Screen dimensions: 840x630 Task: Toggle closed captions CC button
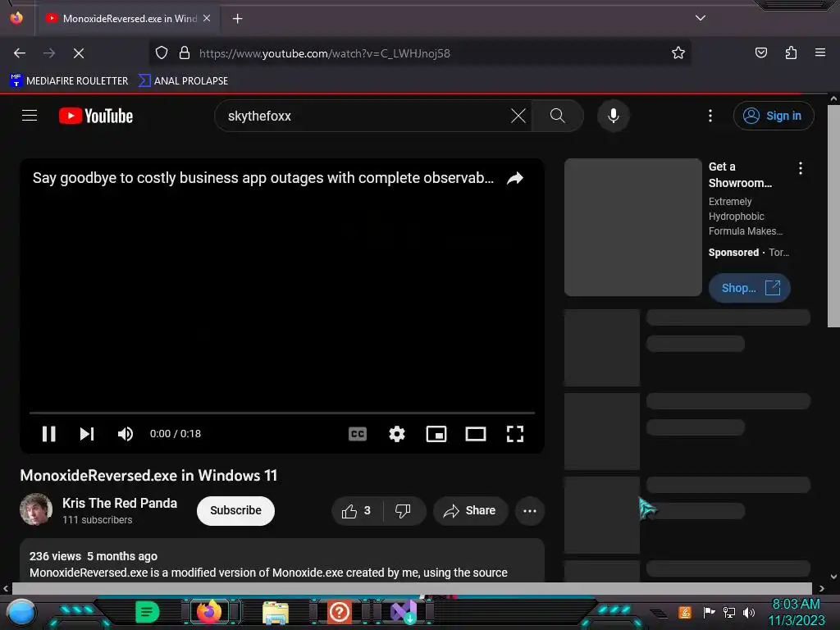(x=358, y=434)
